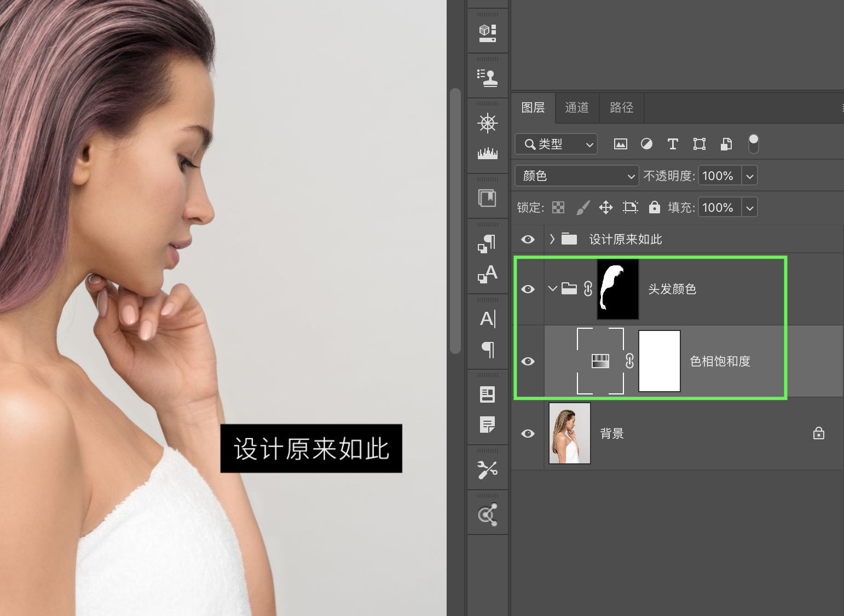
Task: Open the Histogram panel icon
Action: click(x=487, y=154)
